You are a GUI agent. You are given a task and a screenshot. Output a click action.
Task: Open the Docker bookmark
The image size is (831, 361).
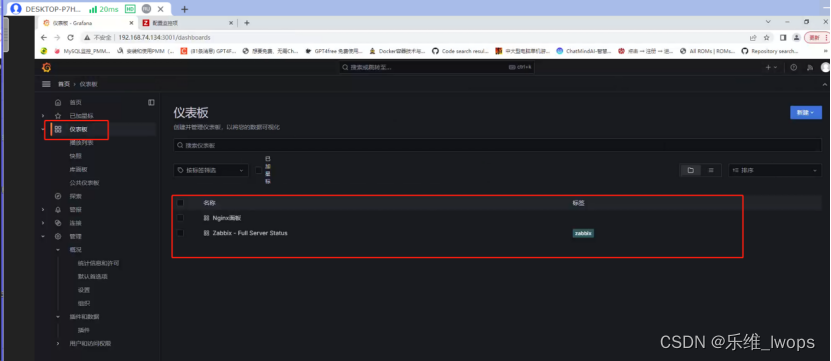click(397, 51)
